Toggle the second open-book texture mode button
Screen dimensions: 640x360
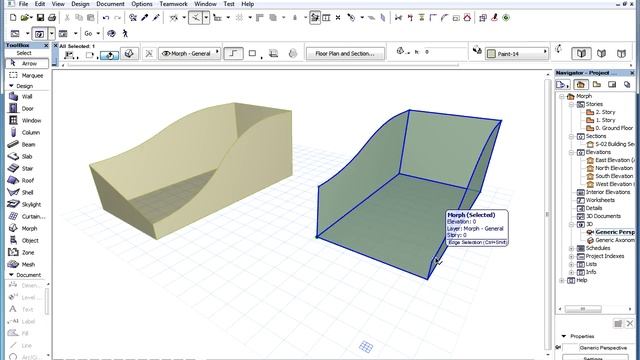601,53
